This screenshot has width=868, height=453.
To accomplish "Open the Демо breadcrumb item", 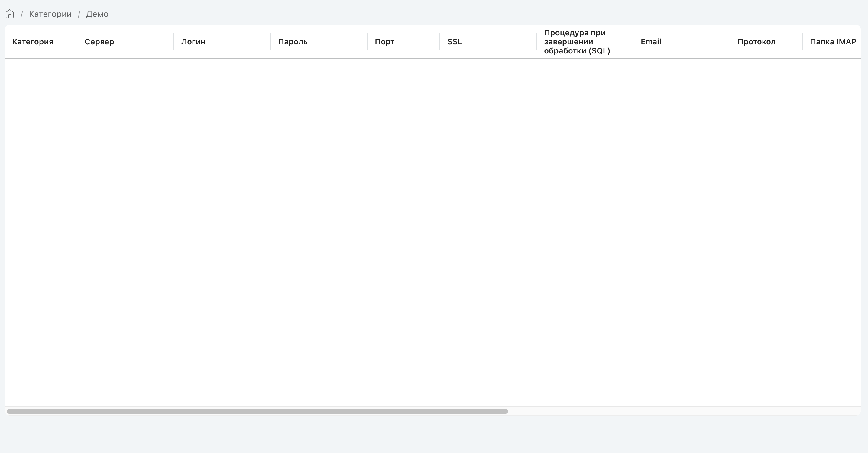I will 97,14.
